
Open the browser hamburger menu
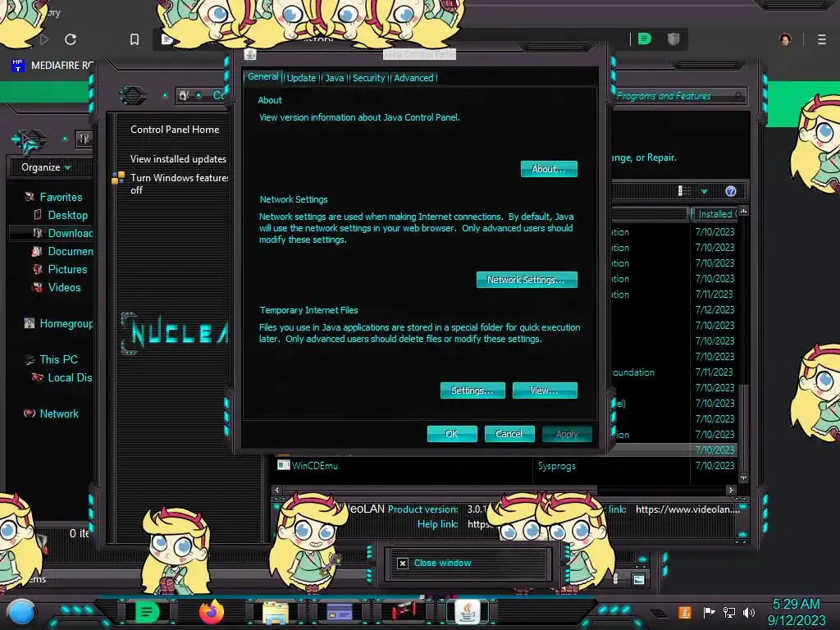tap(822, 39)
